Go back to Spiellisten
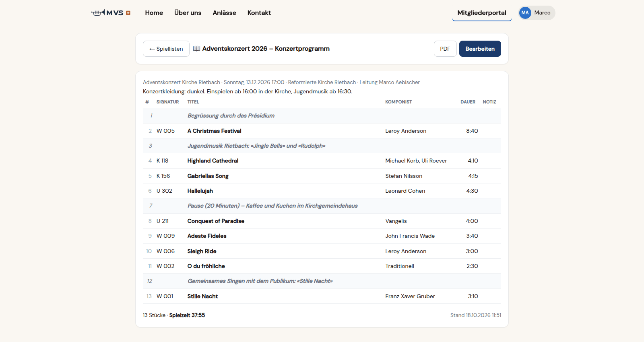This screenshot has width=644, height=342. point(166,49)
